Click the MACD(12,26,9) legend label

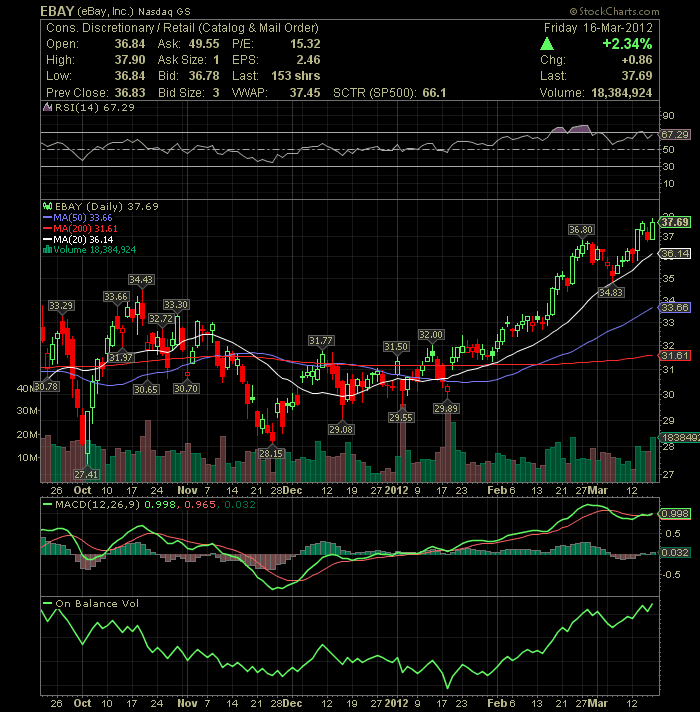point(98,504)
